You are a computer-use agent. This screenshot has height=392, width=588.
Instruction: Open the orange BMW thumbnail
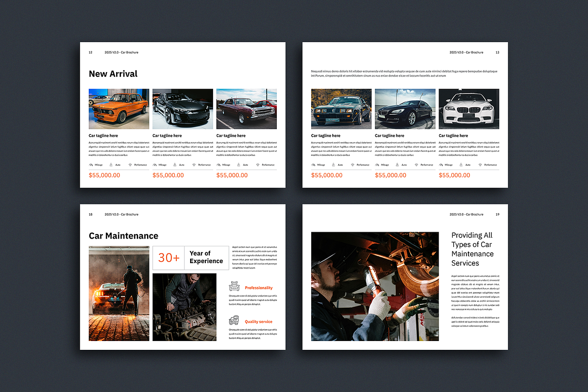[x=119, y=109]
